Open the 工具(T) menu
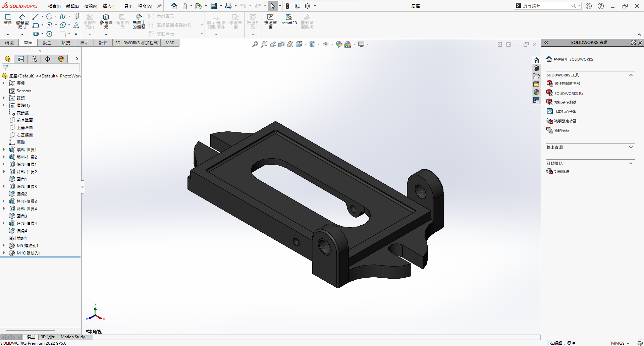Viewport: 644px width, 346px height. [126, 6]
